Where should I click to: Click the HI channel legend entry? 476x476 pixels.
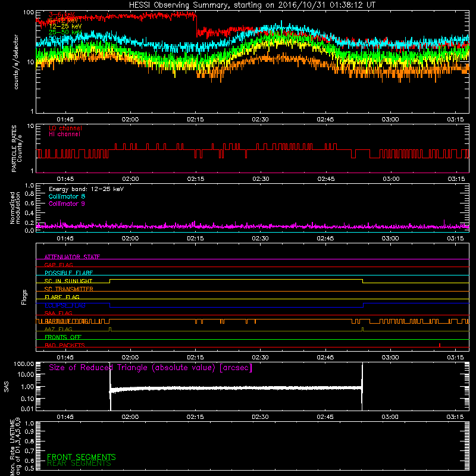(x=64, y=134)
